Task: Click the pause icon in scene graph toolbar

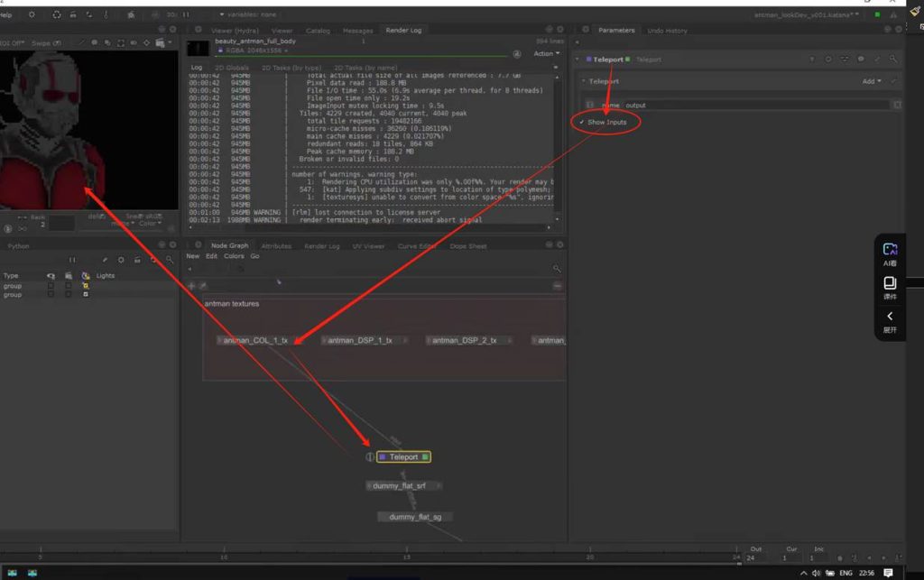Action: pyautogui.click(x=72, y=260)
